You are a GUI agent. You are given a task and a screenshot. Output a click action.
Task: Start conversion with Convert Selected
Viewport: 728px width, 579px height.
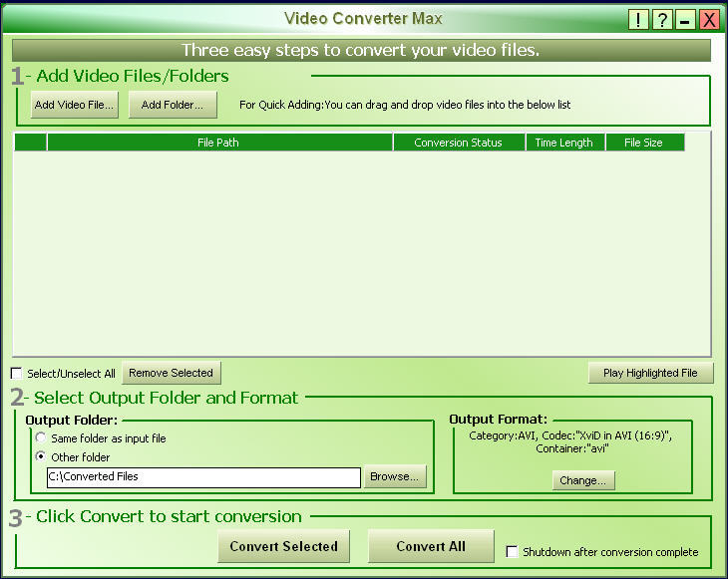tap(283, 546)
